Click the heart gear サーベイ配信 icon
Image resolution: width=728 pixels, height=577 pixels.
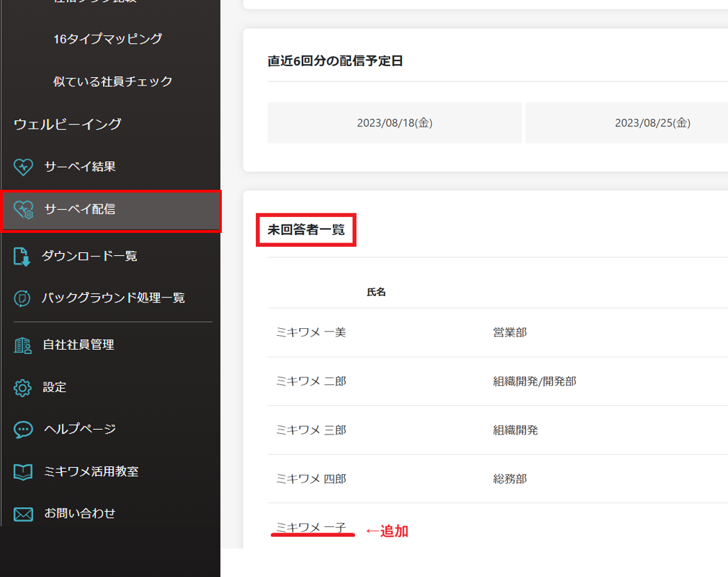[x=24, y=209]
